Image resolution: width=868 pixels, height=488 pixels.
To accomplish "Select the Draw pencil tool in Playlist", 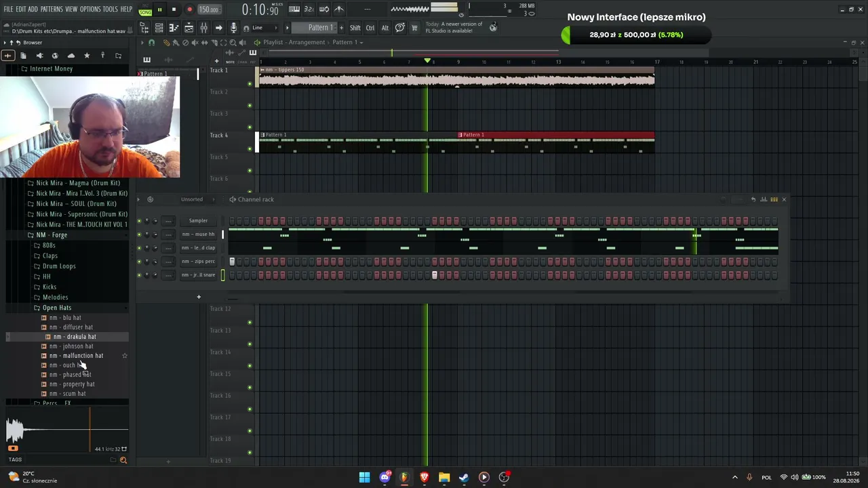I will 166,43.
